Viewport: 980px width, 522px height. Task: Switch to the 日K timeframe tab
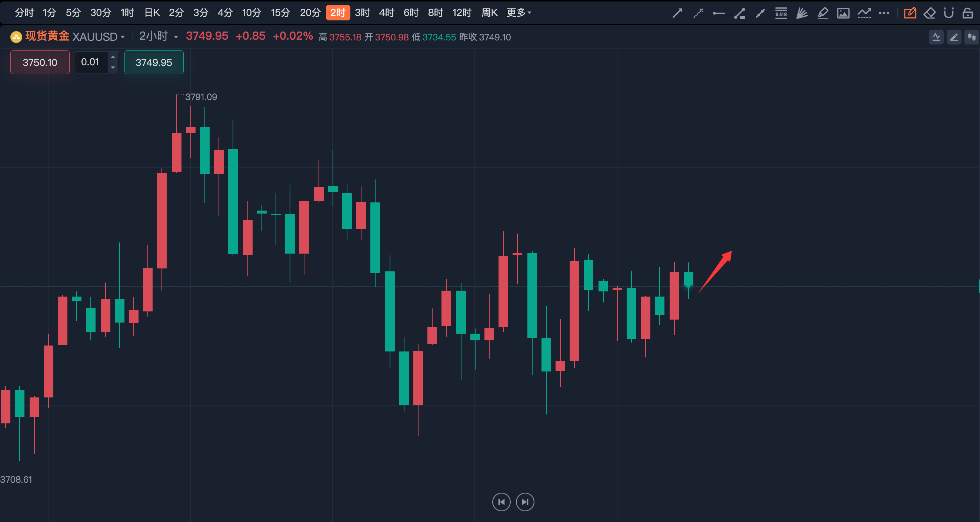(152, 13)
